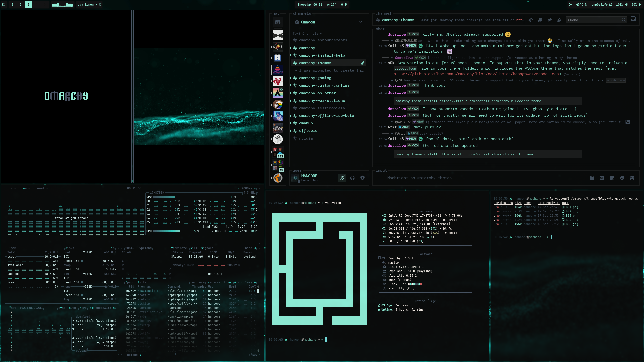The image size is (644, 362).
Task: Click the Discord home direct messages icon
Action: pyautogui.click(x=278, y=22)
